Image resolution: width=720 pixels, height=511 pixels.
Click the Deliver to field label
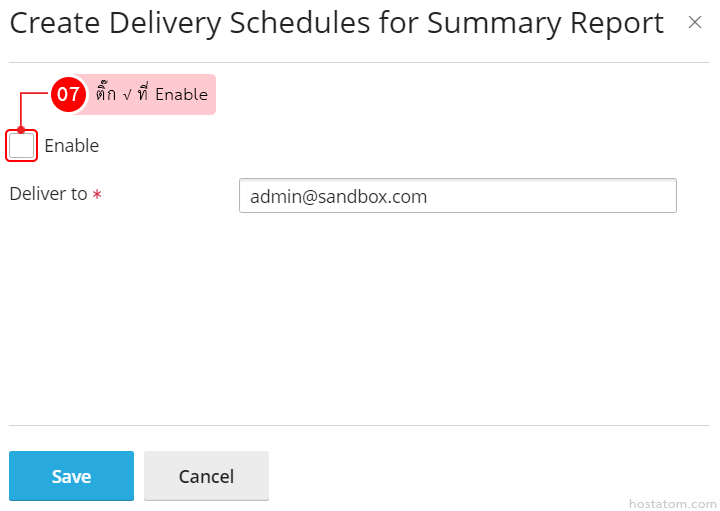(48, 194)
